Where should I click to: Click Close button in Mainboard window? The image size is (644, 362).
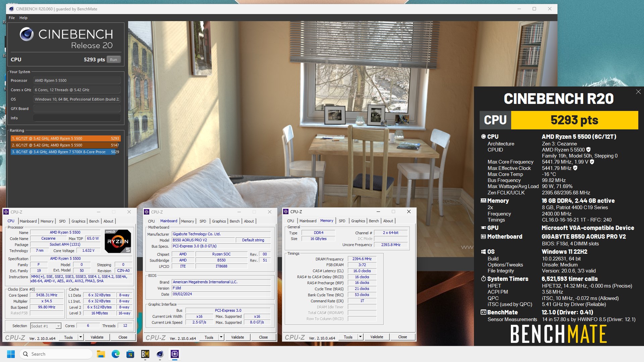click(263, 337)
